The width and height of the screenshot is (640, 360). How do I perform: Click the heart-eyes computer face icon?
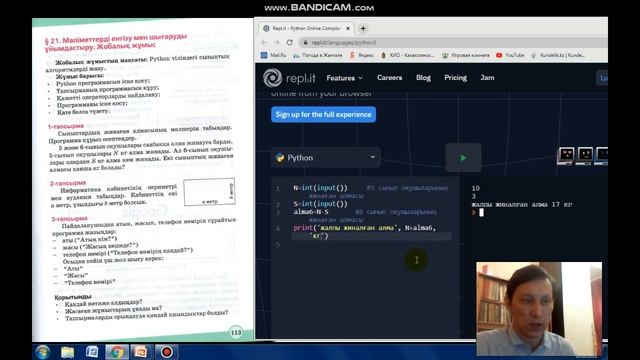(566, 156)
